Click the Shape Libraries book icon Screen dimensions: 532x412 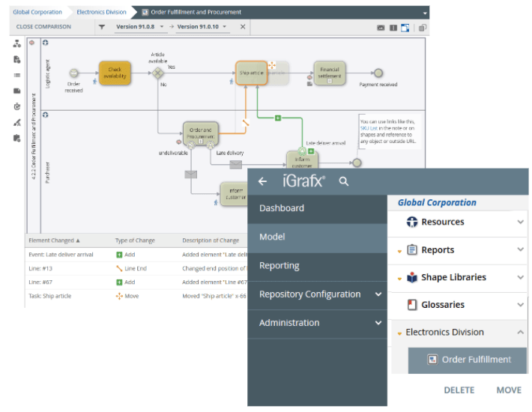[412, 277]
